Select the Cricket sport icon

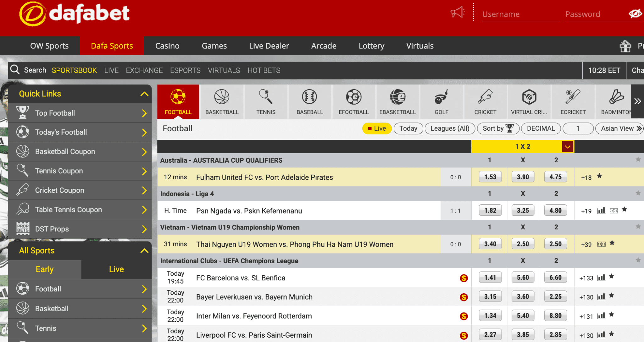[x=485, y=101]
